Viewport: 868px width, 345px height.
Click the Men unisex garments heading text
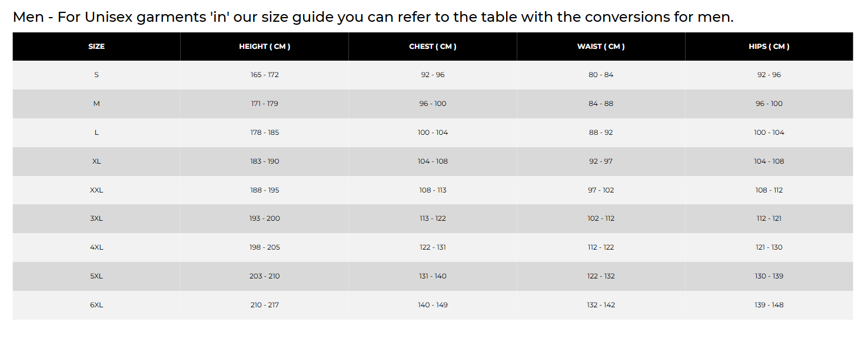[373, 16]
